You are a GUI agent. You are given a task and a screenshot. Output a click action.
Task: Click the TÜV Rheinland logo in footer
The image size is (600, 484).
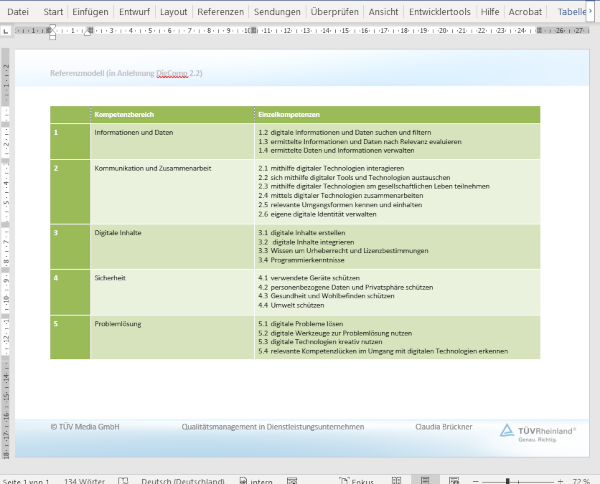coord(538,430)
